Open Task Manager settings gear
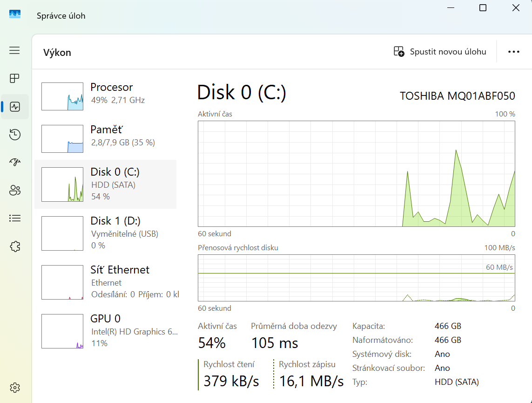The image size is (532, 403). [x=15, y=388]
